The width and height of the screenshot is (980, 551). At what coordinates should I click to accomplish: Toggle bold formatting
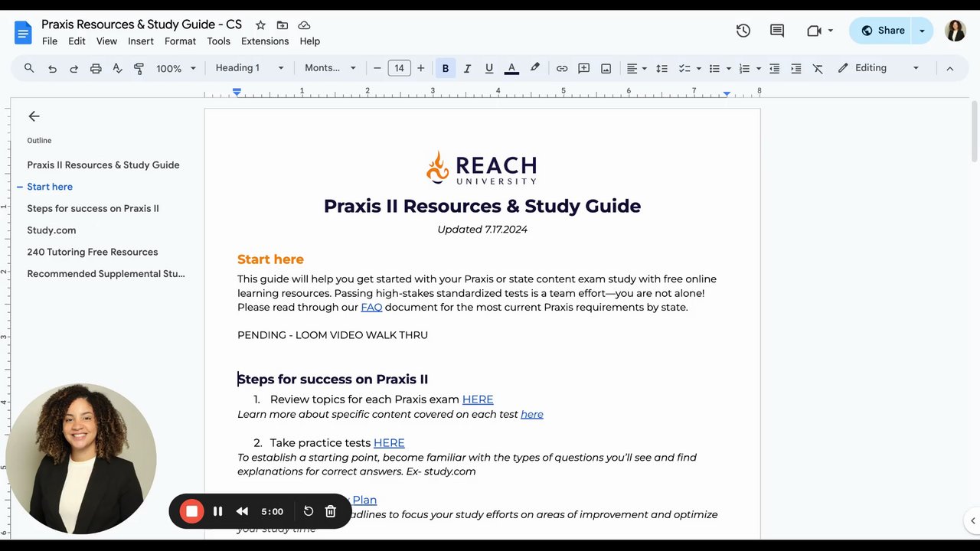click(446, 68)
